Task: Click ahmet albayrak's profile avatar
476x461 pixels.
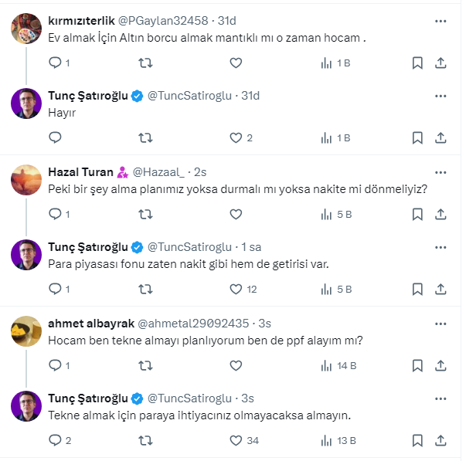Action: (26, 331)
